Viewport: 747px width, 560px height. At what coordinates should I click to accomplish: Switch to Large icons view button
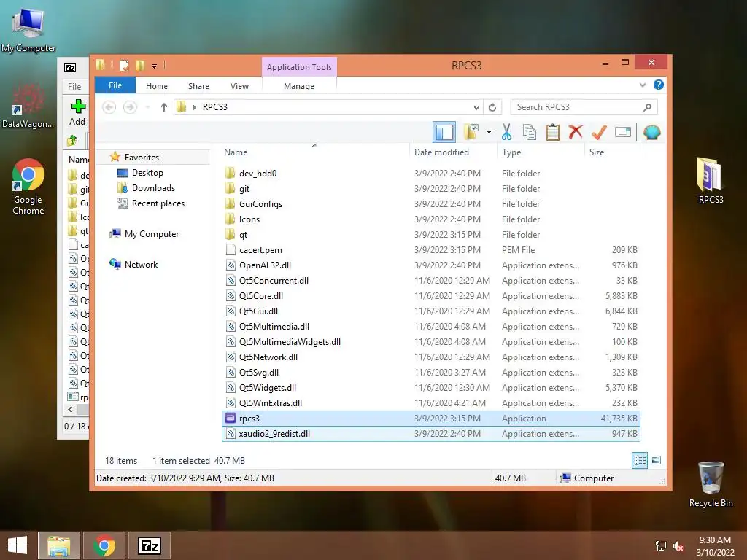[x=656, y=460]
